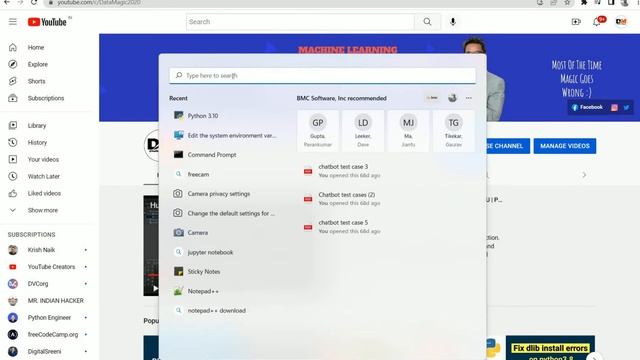Reload the page in the browser
Image resolution: width=640 pixels, height=360 pixels.
[34, 2]
